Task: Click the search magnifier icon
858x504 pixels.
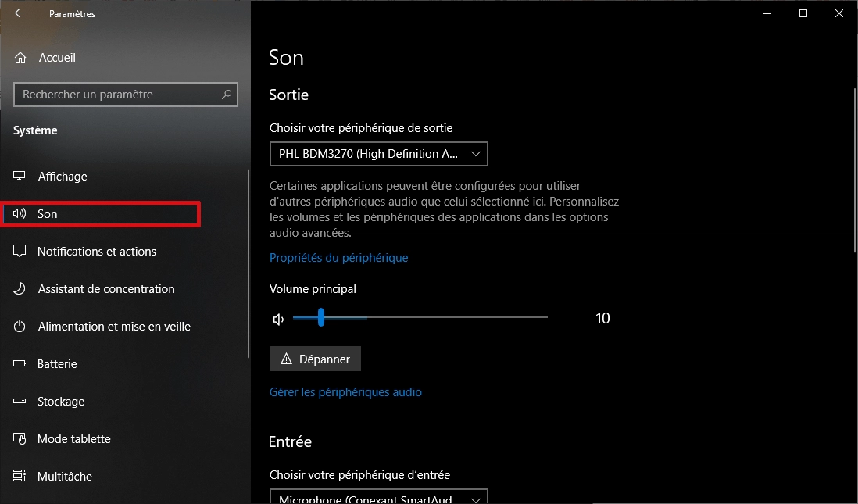Action: (227, 95)
